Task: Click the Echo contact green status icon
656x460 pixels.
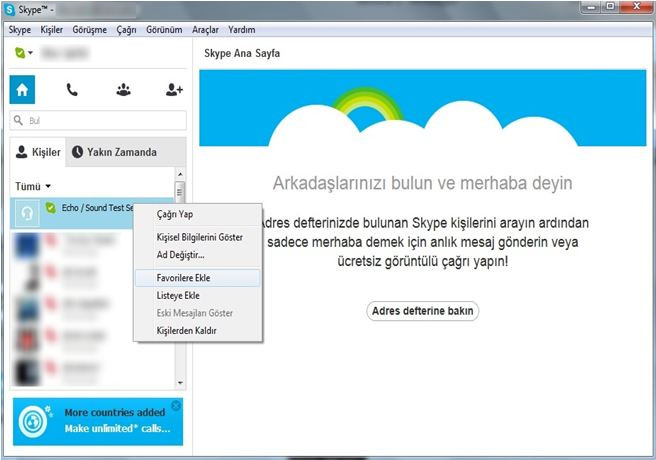Action: click(x=51, y=207)
